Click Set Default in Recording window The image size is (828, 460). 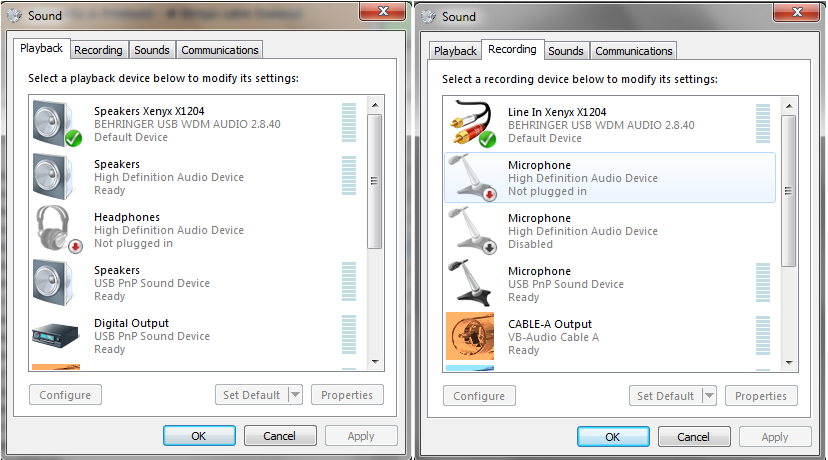pyautogui.click(x=665, y=396)
